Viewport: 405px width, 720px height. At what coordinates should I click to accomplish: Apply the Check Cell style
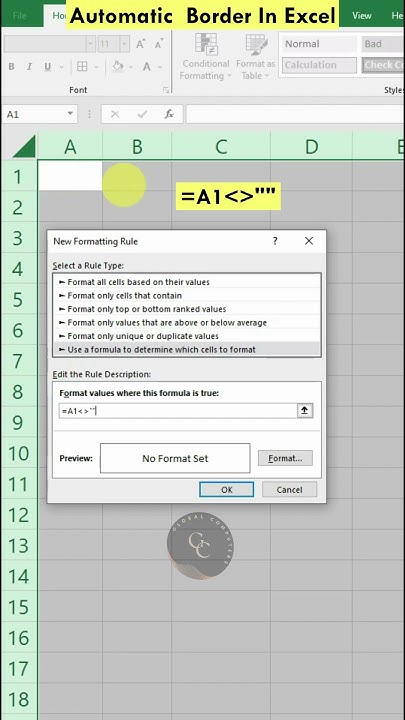(383, 65)
